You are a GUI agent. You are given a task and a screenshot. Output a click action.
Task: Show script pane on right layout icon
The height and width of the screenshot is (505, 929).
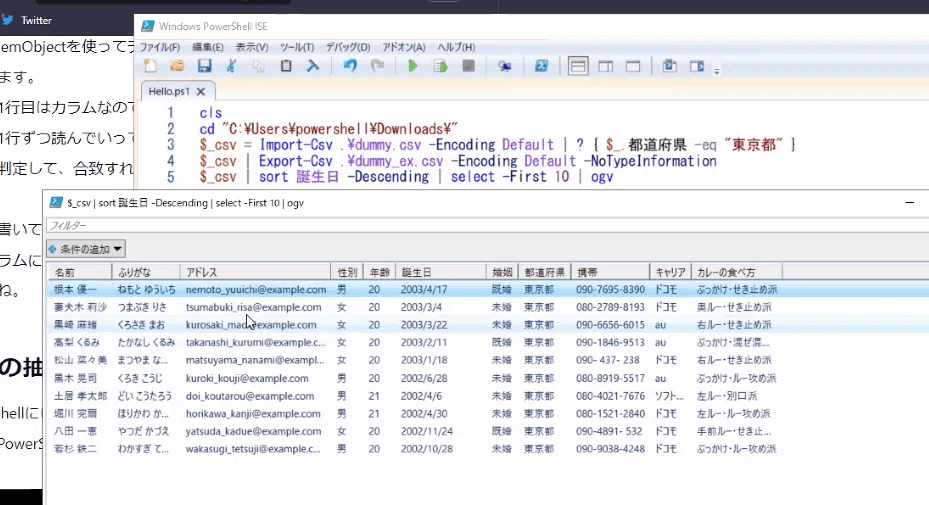pyautogui.click(x=606, y=66)
